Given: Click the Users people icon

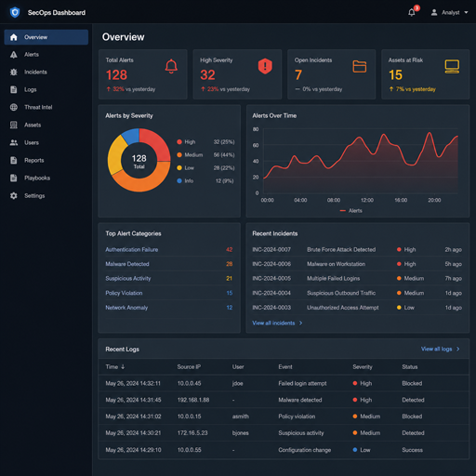Looking at the screenshot, I should coord(14,142).
